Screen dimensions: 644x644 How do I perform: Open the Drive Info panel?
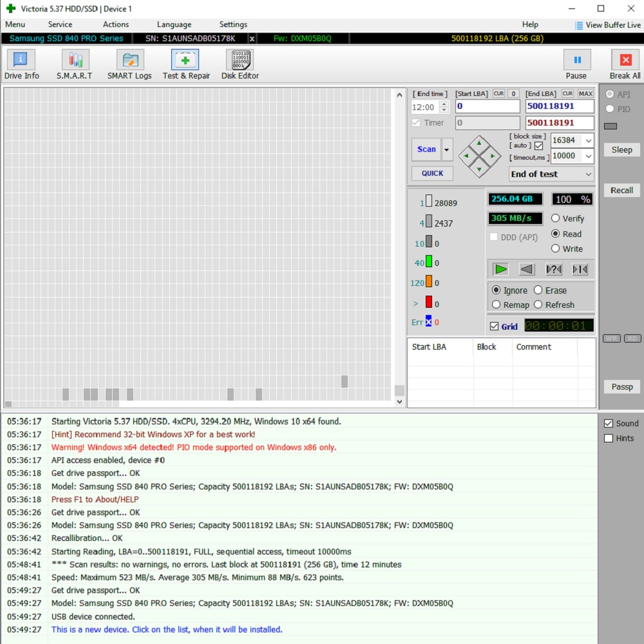tap(21, 64)
